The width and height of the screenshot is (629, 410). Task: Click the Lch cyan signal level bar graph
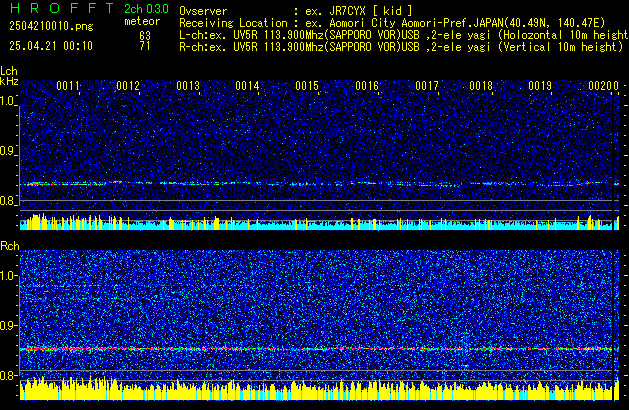point(319,223)
